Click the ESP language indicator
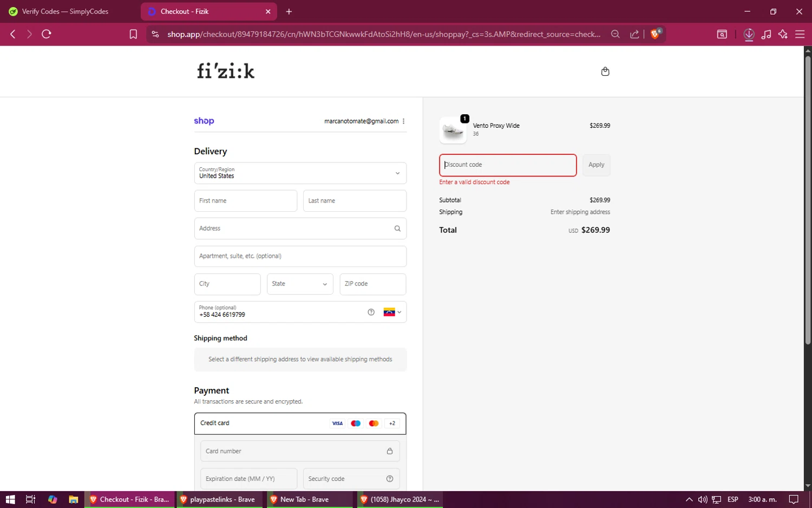 [733, 499]
